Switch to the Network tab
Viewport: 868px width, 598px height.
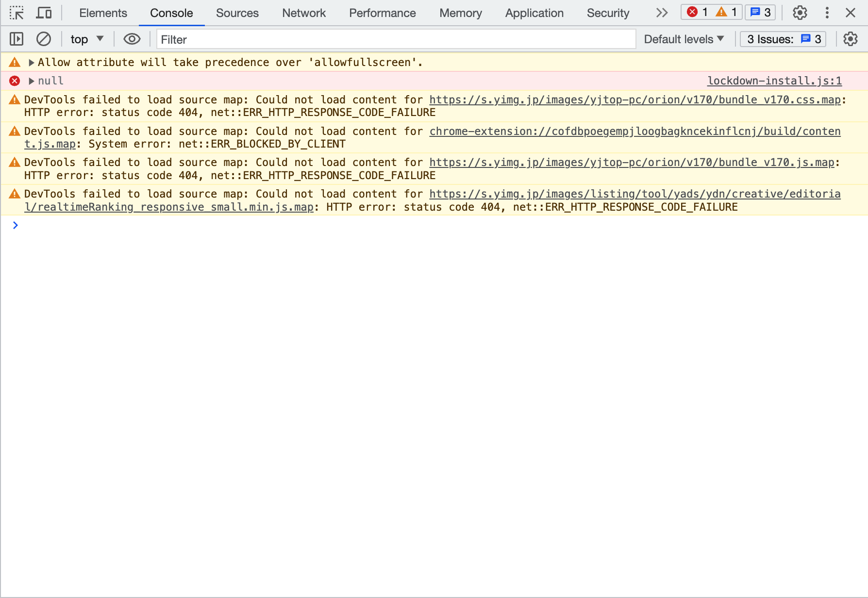coord(303,13)
